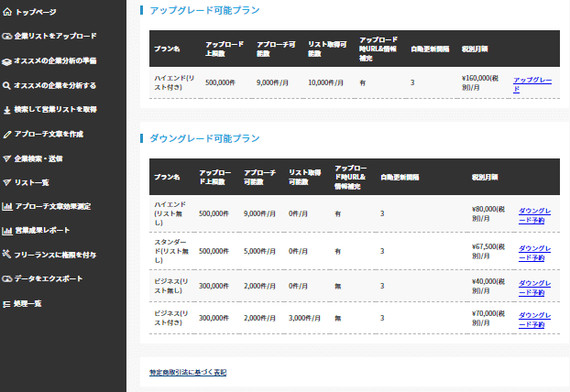Screen dimensions: 570x392
Task: Click ¥80,000(税別)/月 price cell
Action: coord(488,213)
